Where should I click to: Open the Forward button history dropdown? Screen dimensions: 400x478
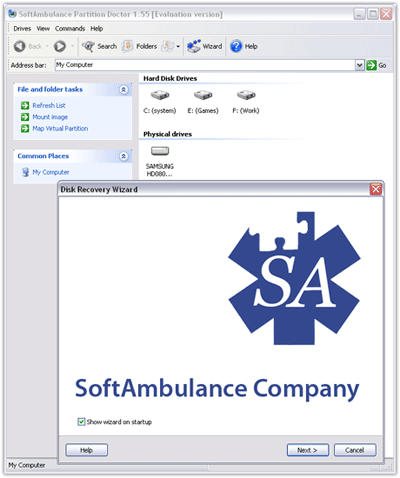click(72, 46)
